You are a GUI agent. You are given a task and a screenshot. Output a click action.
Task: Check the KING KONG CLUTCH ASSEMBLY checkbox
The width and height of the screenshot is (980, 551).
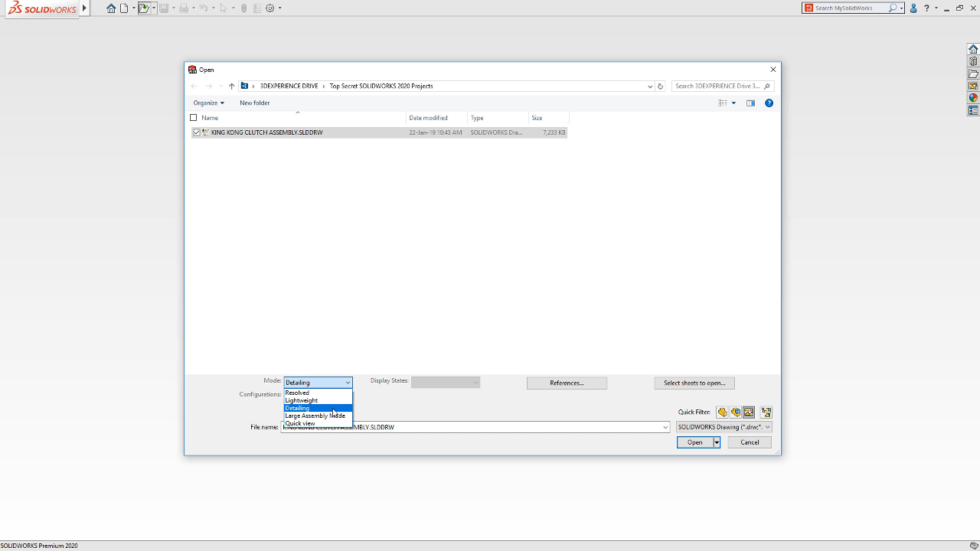[x=197, y=132]
